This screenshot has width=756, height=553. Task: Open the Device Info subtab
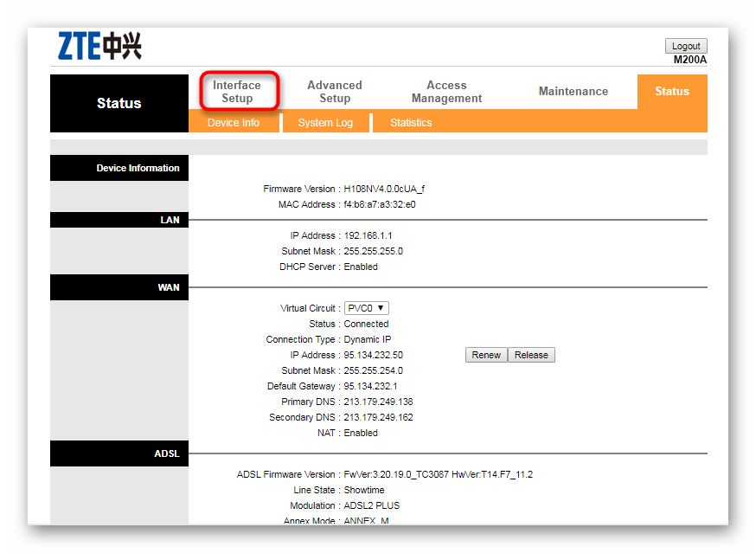tap(234, 123)
